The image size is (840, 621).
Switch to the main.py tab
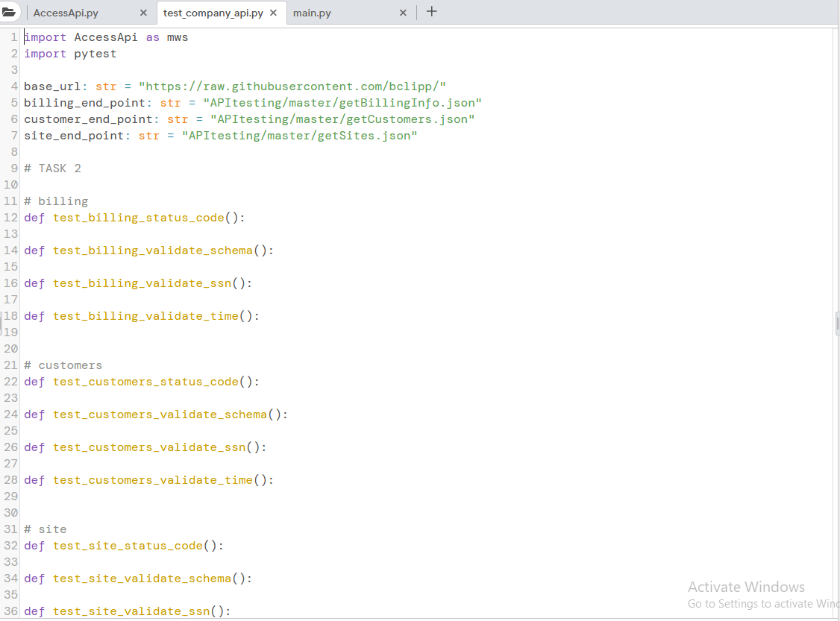(312, 13)
